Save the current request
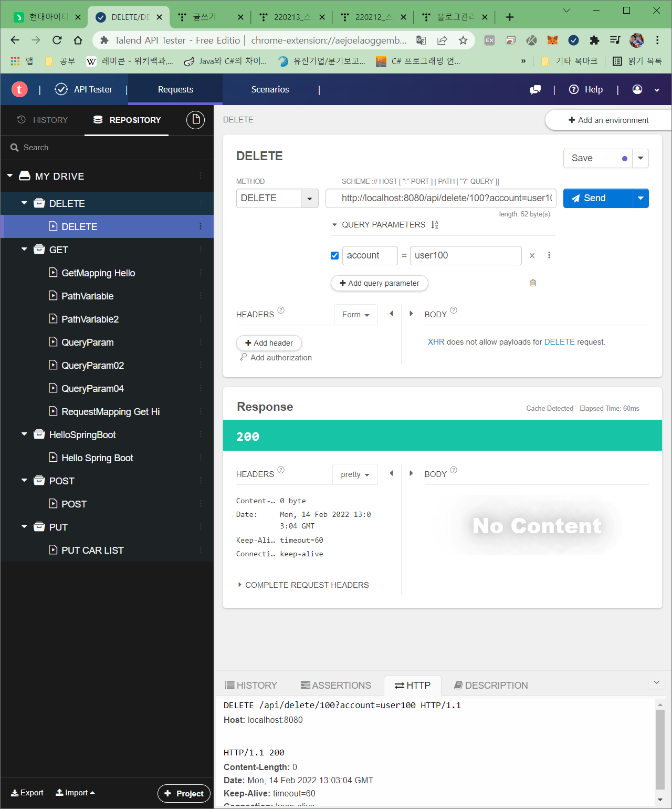Viewport: 672px width, 809px height. (x=598, y=158)
